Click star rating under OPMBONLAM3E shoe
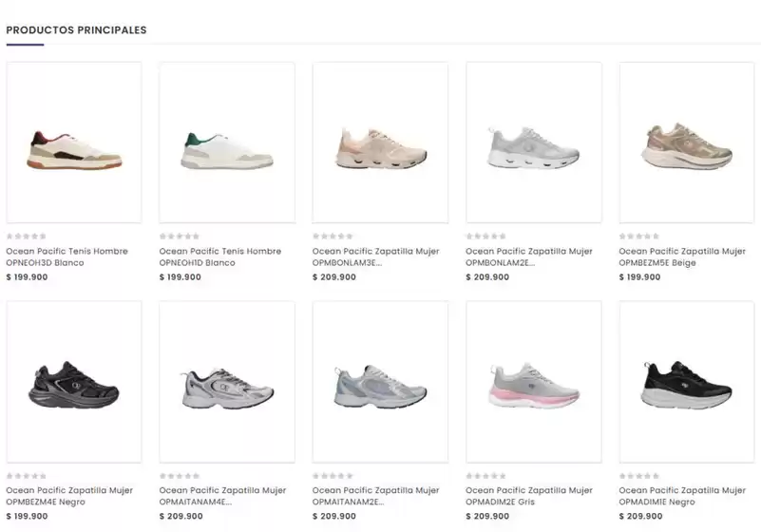This screenshot has width=761, height=532. (333, 237)
